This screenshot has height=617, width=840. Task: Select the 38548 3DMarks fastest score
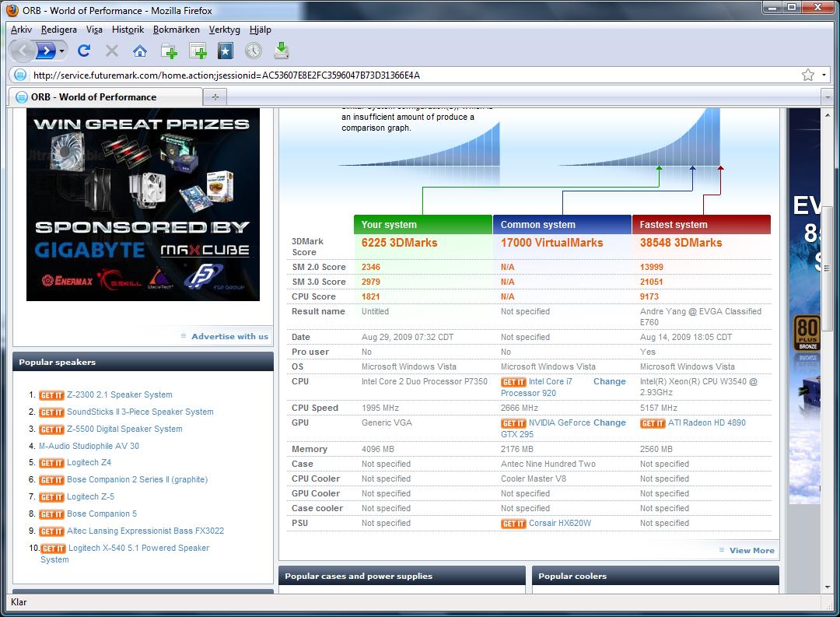click(681, 243)
